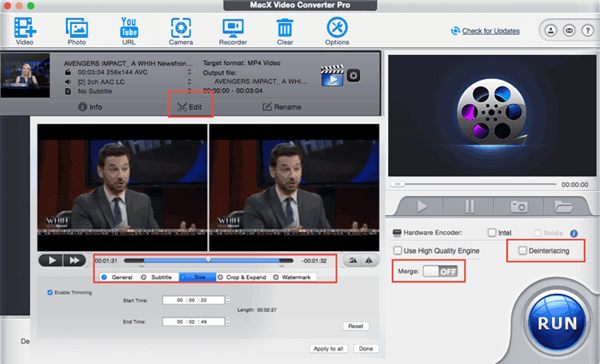Click the Check for Updates refresh icon
Image resolution: width=600 pixels, height=364 pixels.
click(455, 31)
